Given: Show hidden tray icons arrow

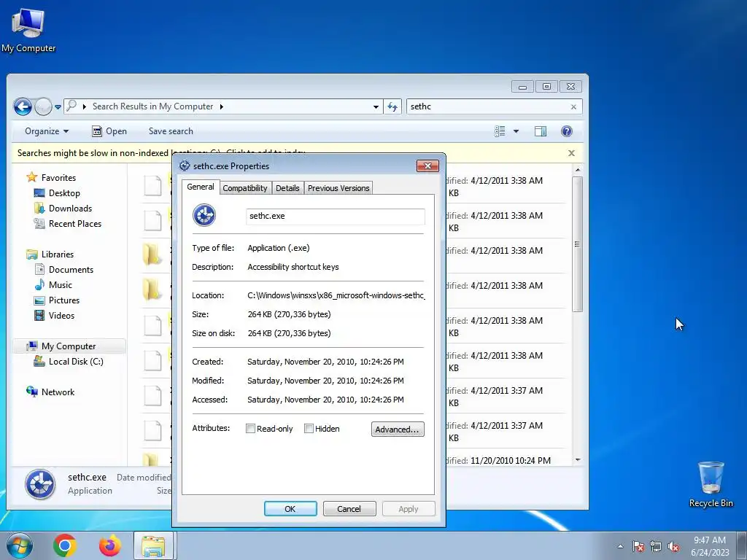Looking at the screenshot, I should coord(620,546).
